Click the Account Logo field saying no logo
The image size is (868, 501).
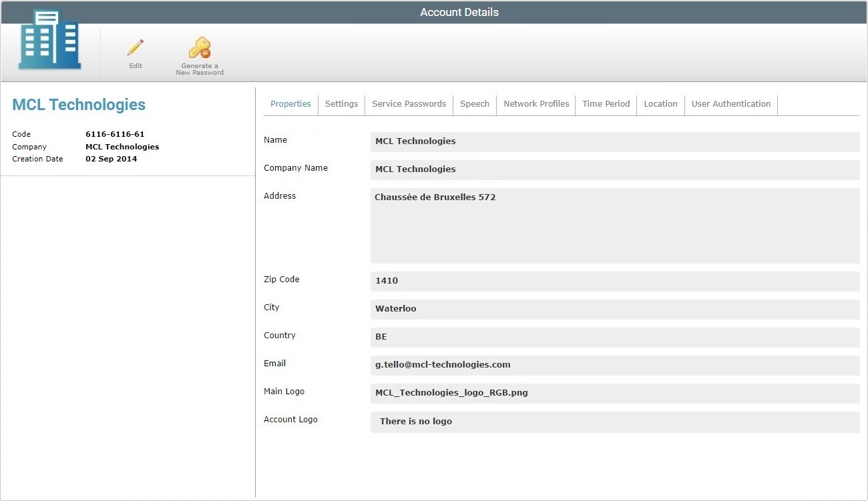coord(614,422)
